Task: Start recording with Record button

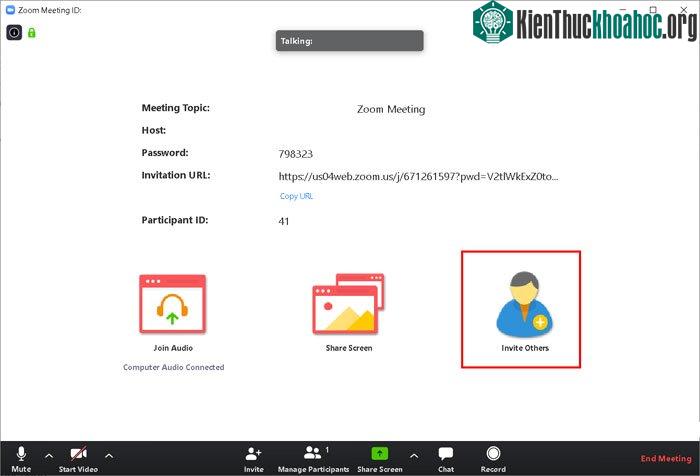Action: (493, 459)
